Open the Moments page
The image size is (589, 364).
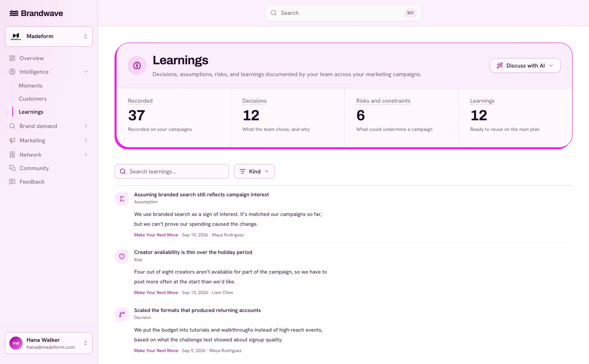coord(31,86)
